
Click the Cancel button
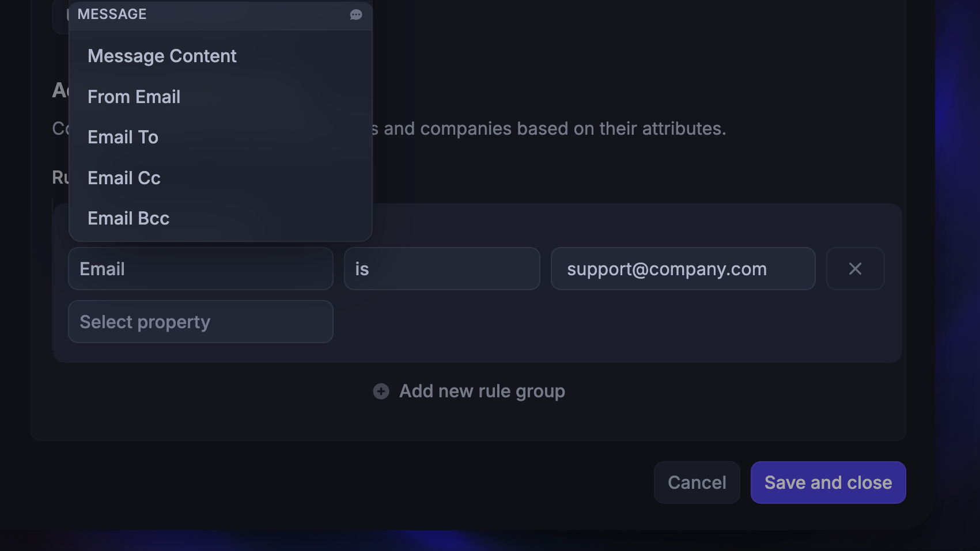coord(697,482)
